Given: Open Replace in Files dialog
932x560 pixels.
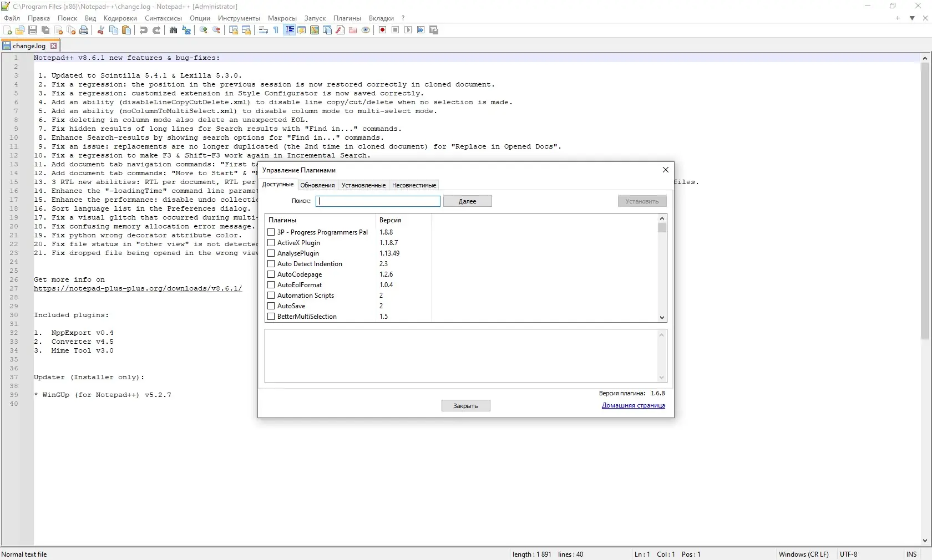Looking at the screenshot, I should [186, 30].
